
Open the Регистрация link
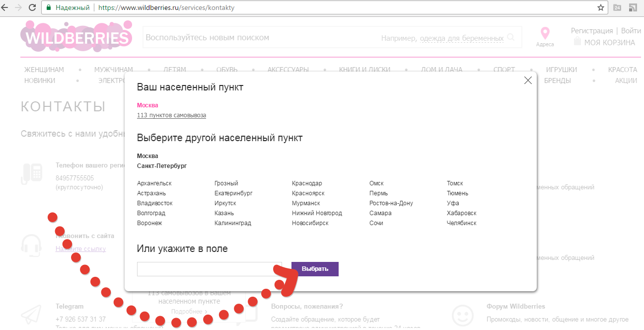[592, 31]
